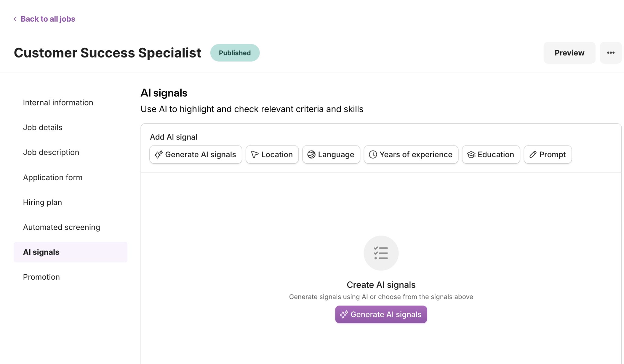Open the Internal information section
This screenshot has width=624, height=364.
tap(58, 103)
